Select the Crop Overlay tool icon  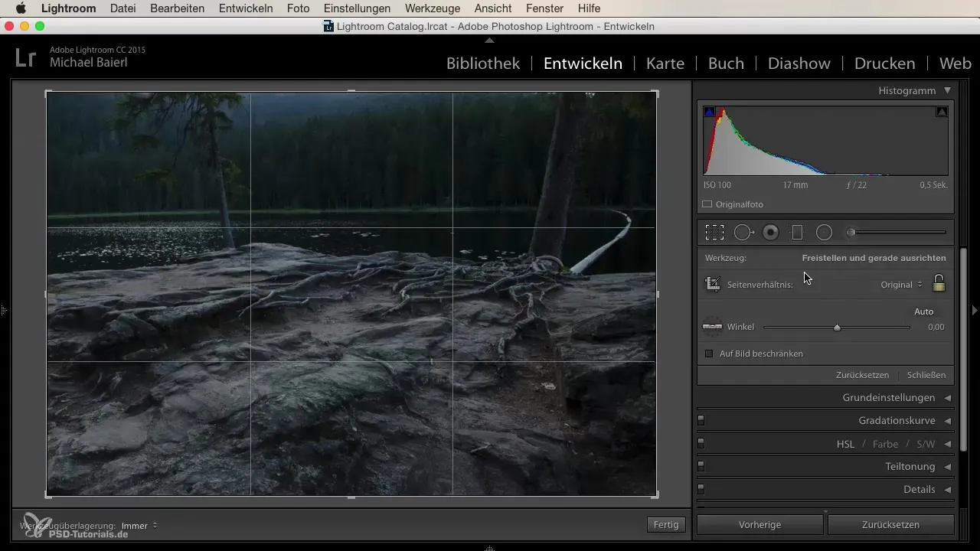click(714, 232)
